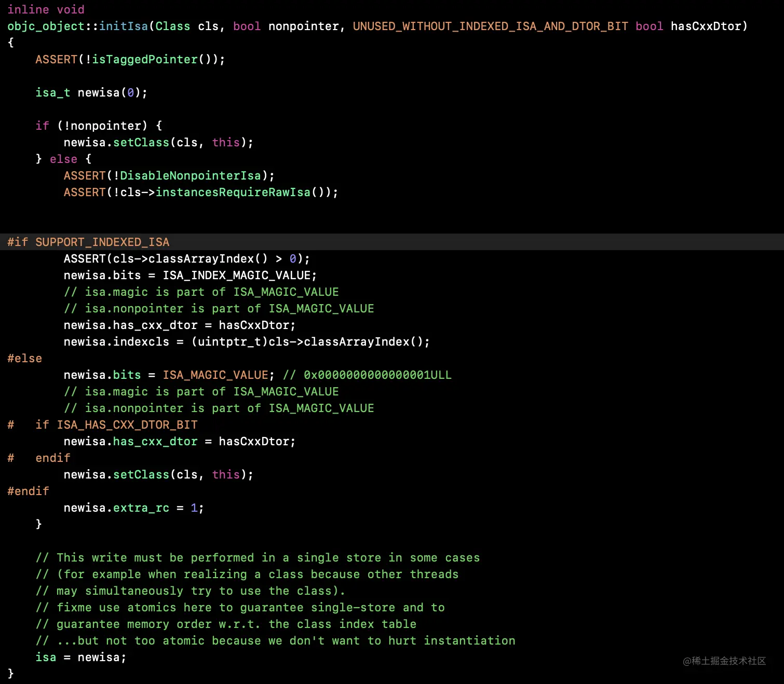Click 'has_cxx_dtor' in the #else branch
784x684 pixels.
point(155,442)
